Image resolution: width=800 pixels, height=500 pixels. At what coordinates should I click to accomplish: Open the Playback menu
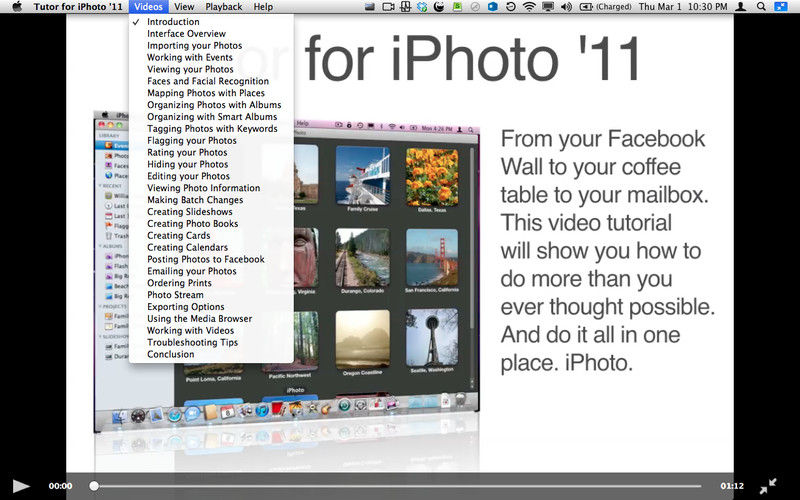click(x=223, y=7)
